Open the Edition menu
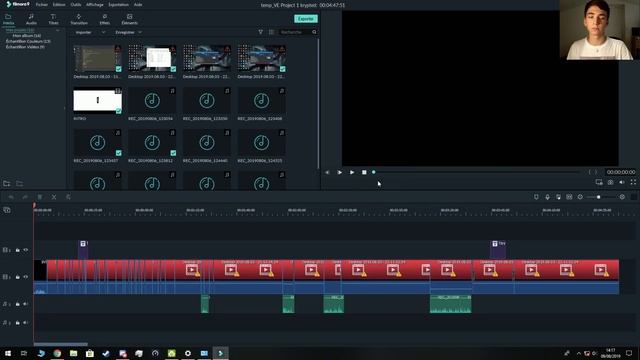This screenshot has height=360, width=640. [x=59, y=4]
